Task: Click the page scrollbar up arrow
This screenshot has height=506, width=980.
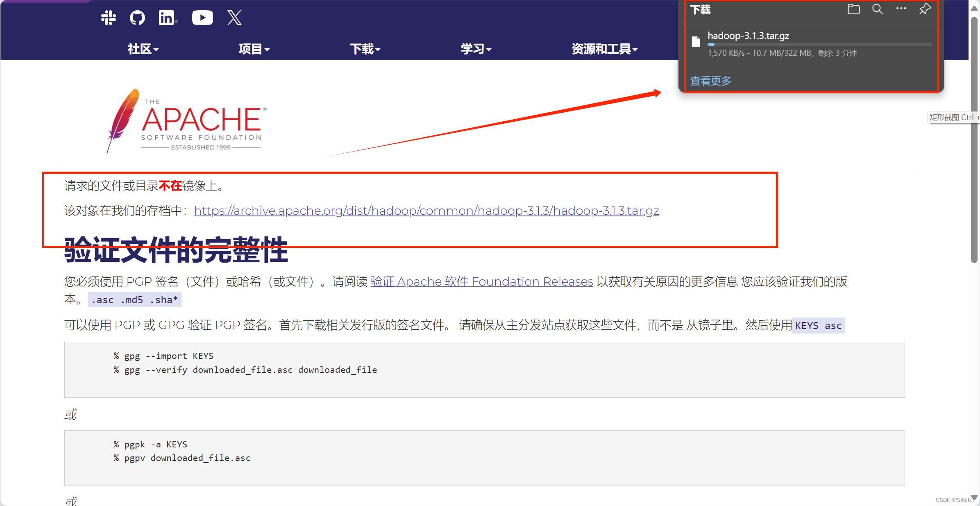Action: (974, 8)
